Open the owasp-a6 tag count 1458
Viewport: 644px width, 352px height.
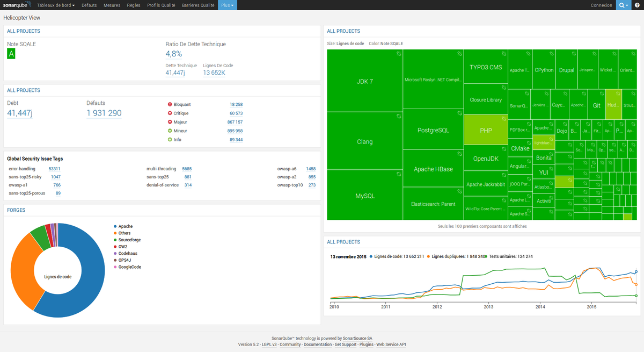tap(311, 169)
